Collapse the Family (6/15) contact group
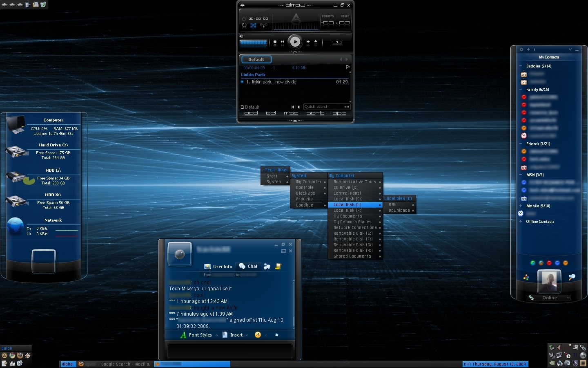The width and height of the screenshot is (588, 368). (x=521, y=89)
